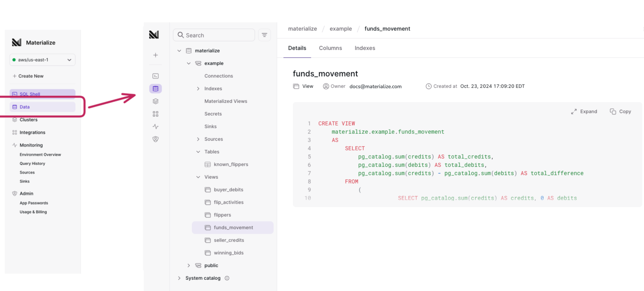Image resolution: width=644 pixels, height=291 pixels.
Task: Click the Monitoring navigation icon
Action: tap(156, 127)
